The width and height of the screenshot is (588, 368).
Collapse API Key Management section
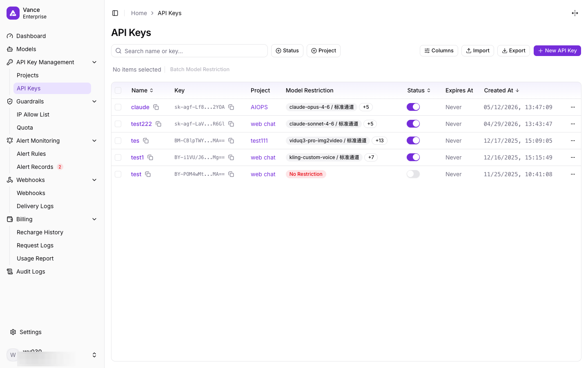tap(94, 62)
